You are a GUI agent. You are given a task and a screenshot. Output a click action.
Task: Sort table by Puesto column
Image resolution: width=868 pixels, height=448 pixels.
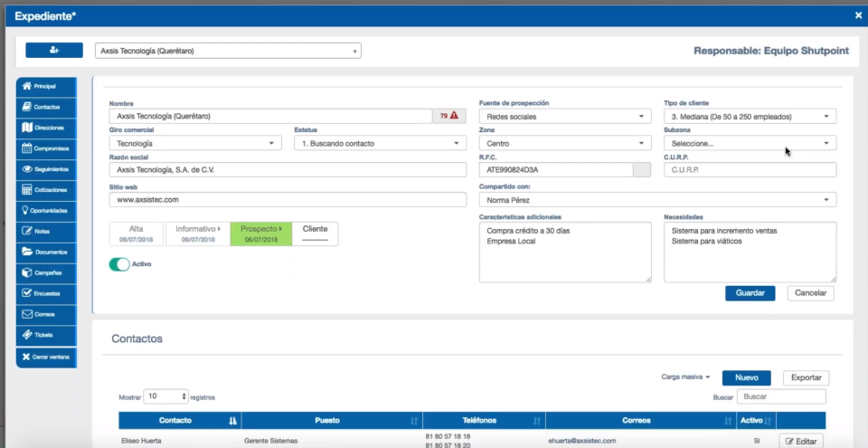pos(332,420)
